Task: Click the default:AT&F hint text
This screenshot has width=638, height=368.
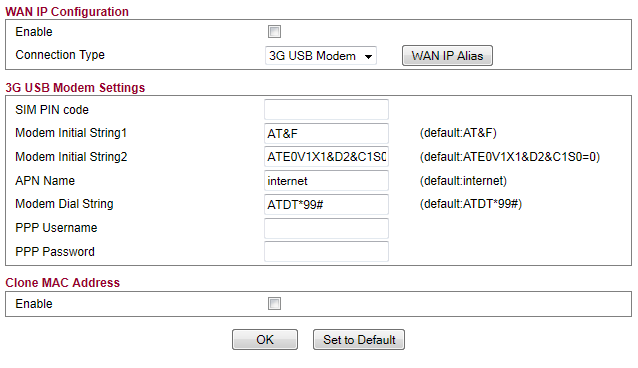Action: coord(458,133)
